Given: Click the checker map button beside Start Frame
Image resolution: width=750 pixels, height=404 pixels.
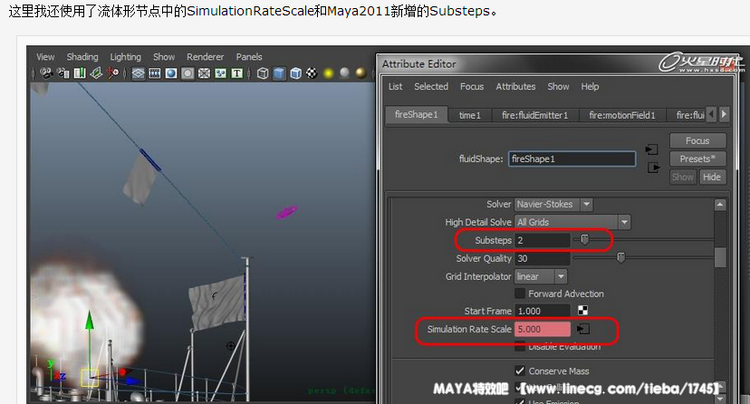Looking at the screenshot, I should click(x=584, y=311).
